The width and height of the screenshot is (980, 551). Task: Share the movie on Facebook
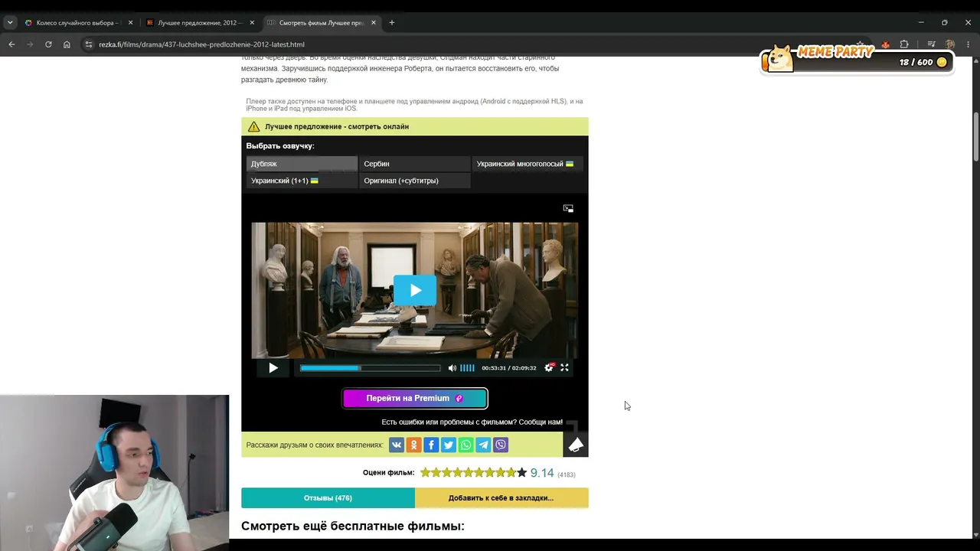click(431, 445)
